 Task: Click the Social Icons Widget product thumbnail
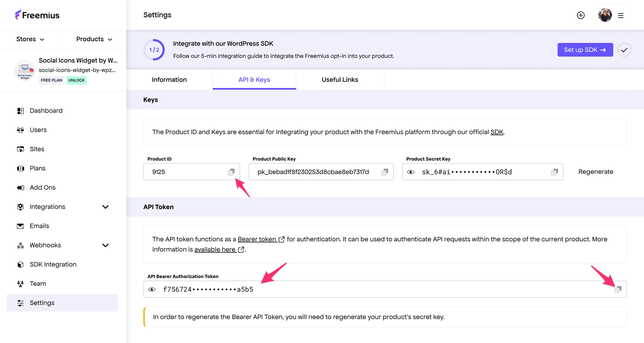click(25, 70)
